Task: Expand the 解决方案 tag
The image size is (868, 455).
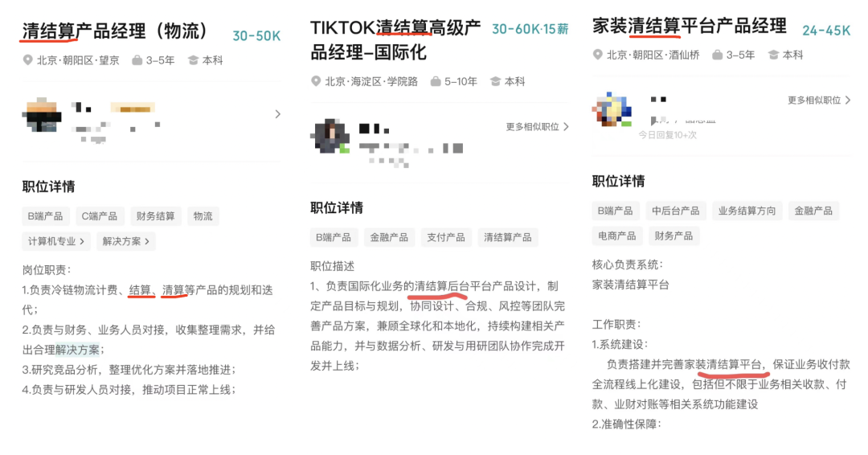Action: [x=125, y=241]
